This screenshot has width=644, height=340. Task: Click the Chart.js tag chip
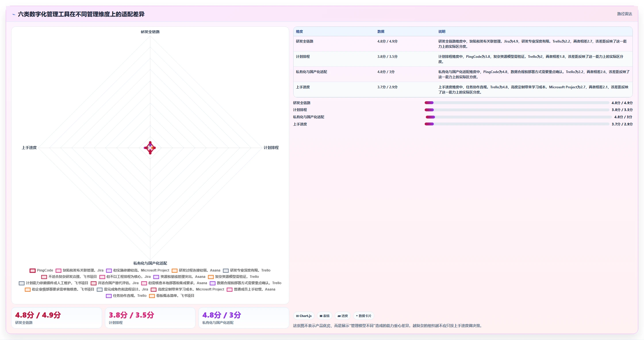pyautogui.click(x=304, y=316)
